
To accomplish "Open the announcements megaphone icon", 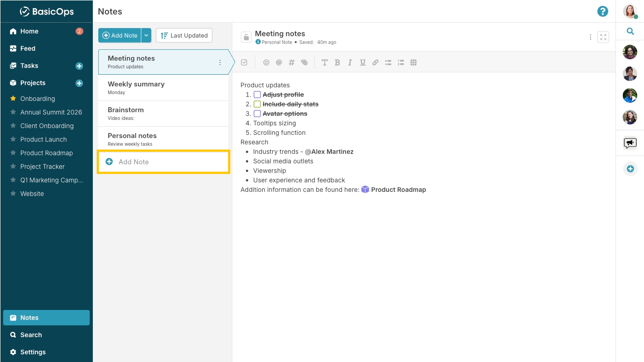I will click(x=630, y=143).
